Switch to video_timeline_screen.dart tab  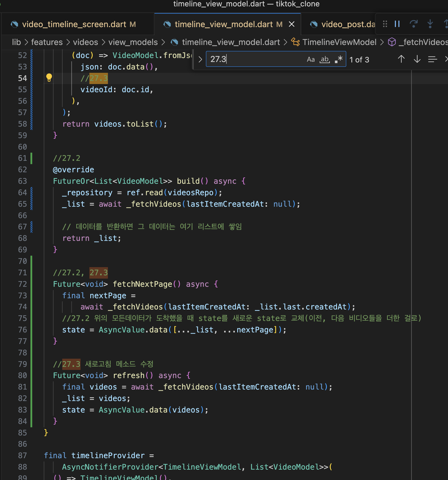[74, 24]
